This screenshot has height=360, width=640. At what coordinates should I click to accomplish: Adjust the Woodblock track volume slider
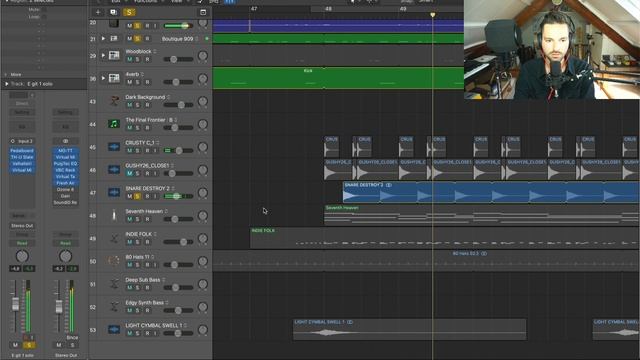pyautogui.click(x=178, y=60)
